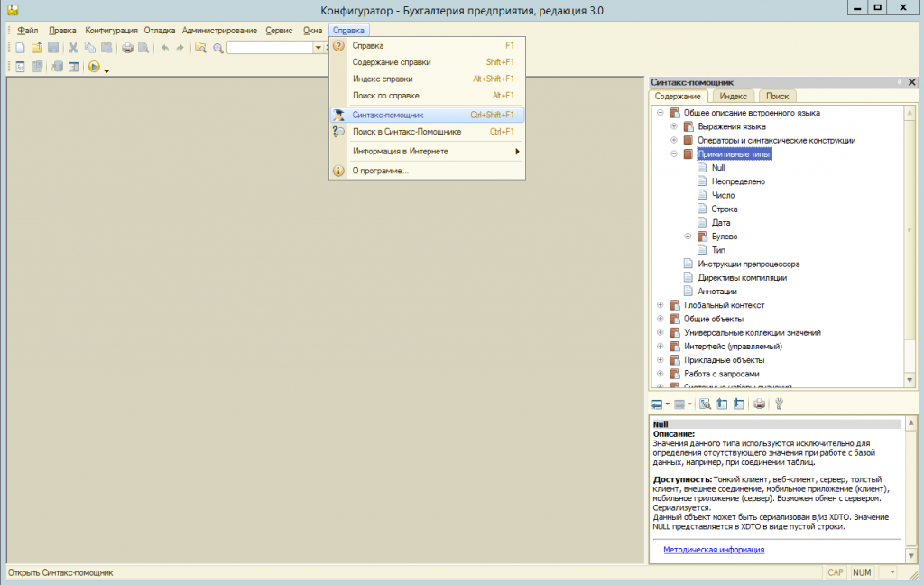Start debugging with the yellow play icon
This screenshot has height=585, width=924.
pyautogui.click(x=94, y=67)
